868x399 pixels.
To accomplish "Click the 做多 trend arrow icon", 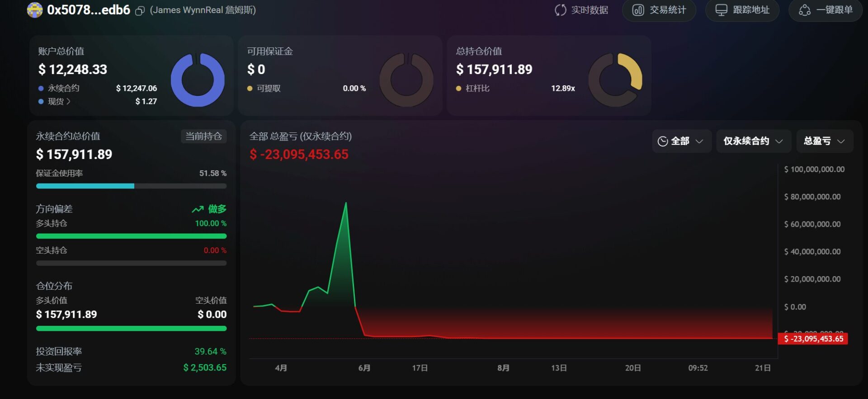I will click(198, 209).
